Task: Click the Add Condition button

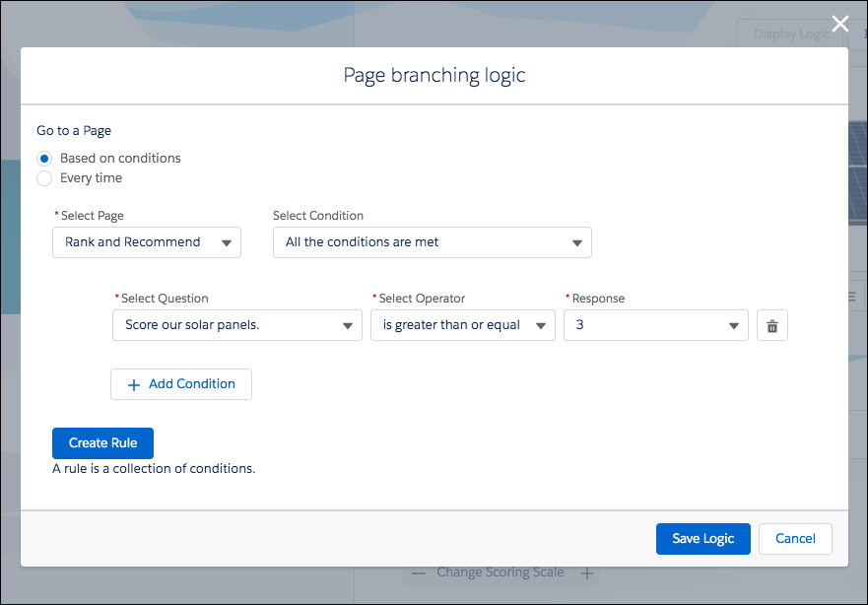Action: [x=181, y=384]
